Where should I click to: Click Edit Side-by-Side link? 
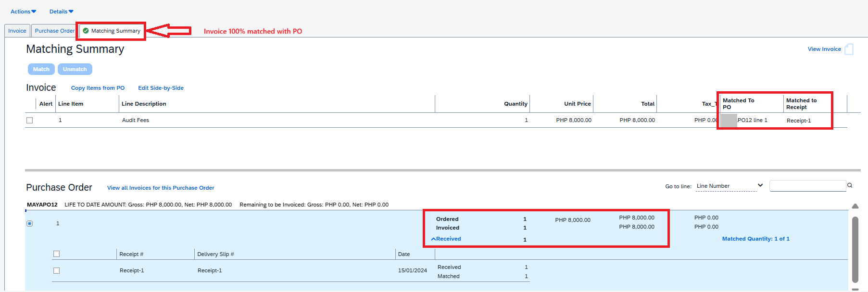coord(161,88)
